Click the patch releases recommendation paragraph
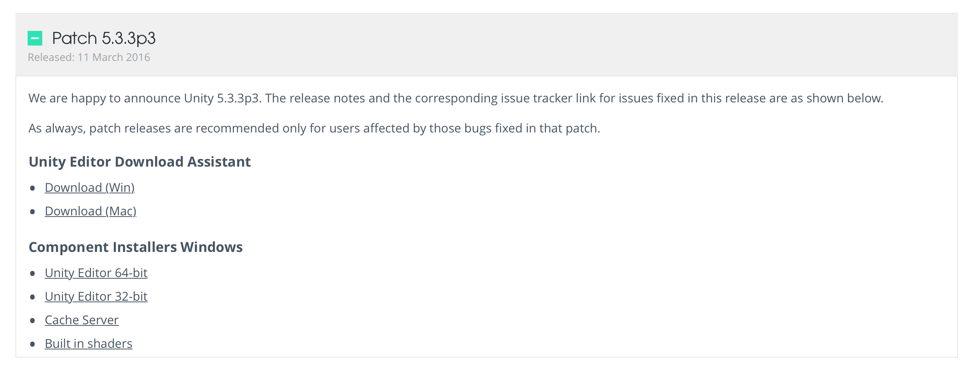980x373 pixels. point(314,128)
